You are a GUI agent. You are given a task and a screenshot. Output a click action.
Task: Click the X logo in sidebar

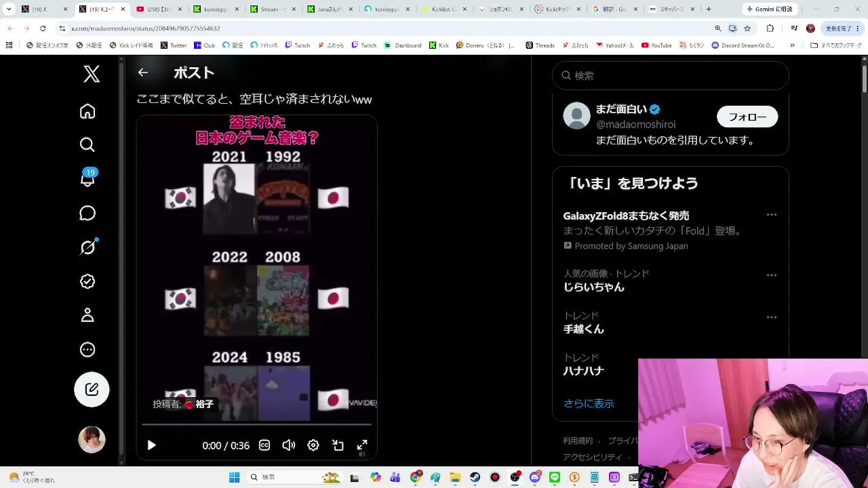[92, 74]
